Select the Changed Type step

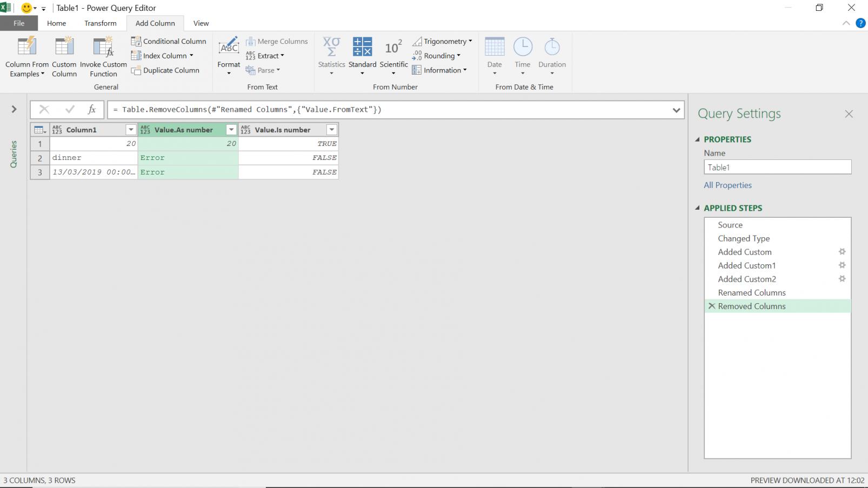coord(778,238)
